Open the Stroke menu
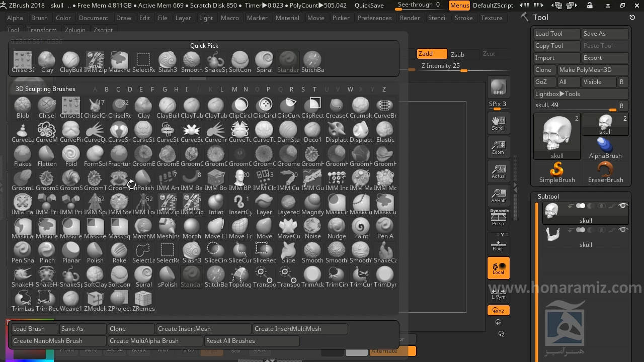Image resolution: width=644 pixels, height=362 pixels. [463, 18]
